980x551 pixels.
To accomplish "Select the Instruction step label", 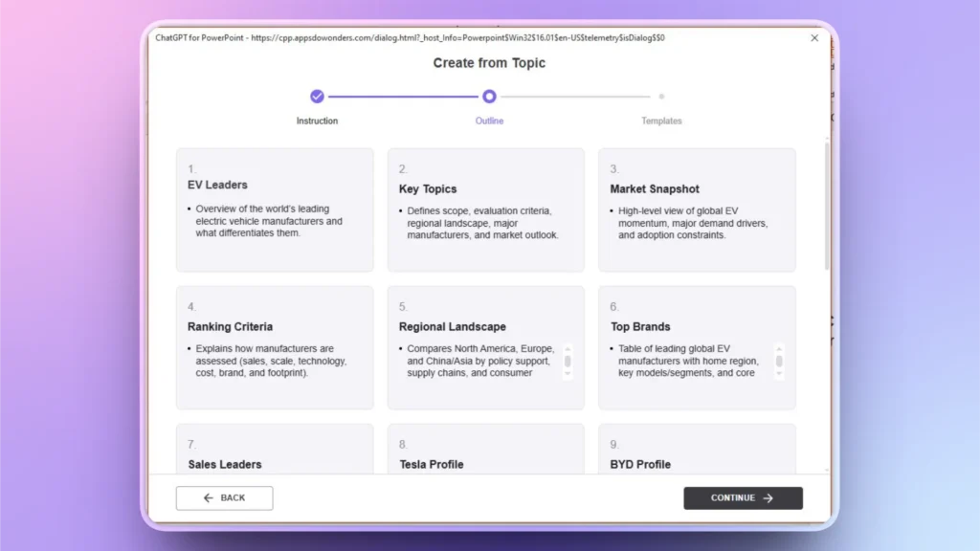I will [317, 121].
